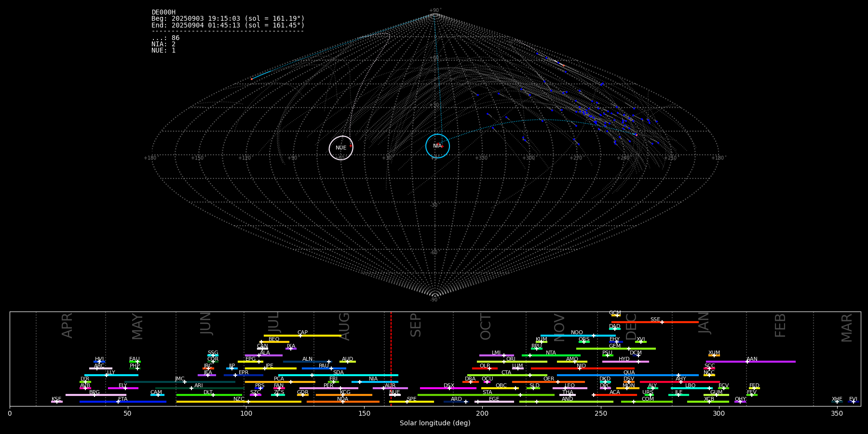The width and height of the screenshot is (868, 434).
Task: Click the EVI shower label
Action: click(853, 399)
